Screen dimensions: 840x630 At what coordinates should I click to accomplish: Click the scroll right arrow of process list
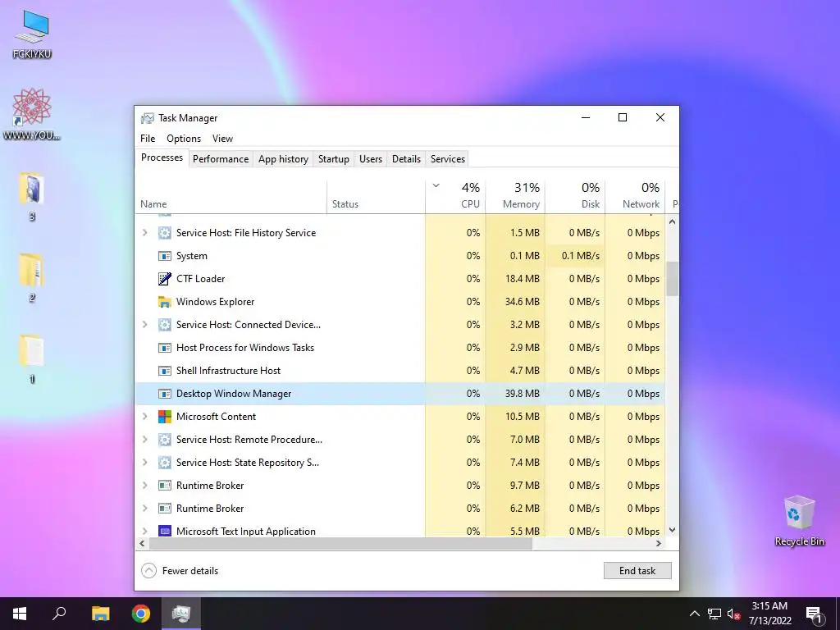click(659, 543)
